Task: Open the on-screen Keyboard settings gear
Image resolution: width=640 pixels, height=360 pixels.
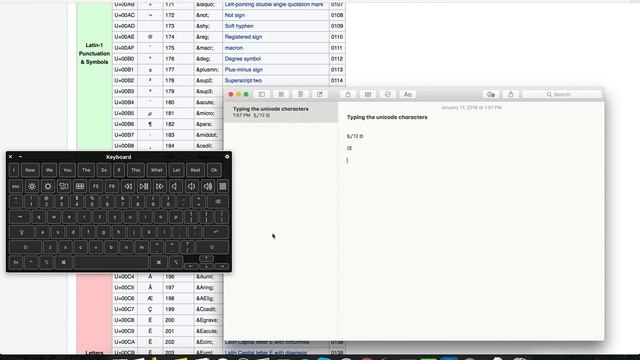Action: [x=227, y=157]
